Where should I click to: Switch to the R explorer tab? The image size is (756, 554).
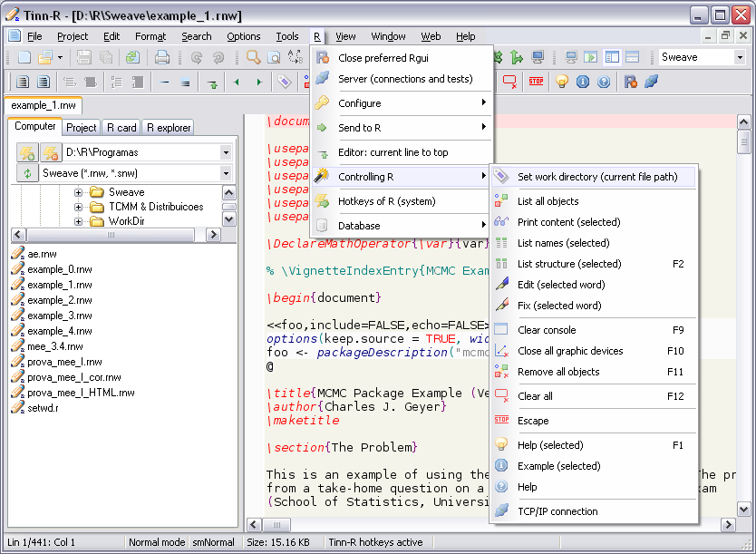(x=169, y=128)
